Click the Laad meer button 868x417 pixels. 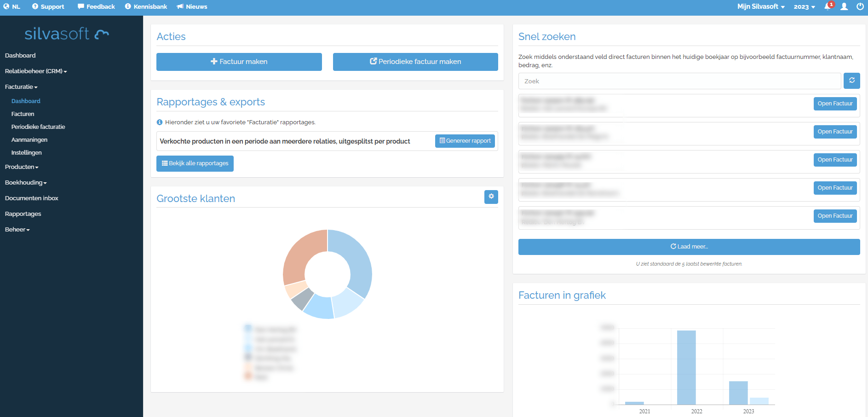click(x=689, y=247)
